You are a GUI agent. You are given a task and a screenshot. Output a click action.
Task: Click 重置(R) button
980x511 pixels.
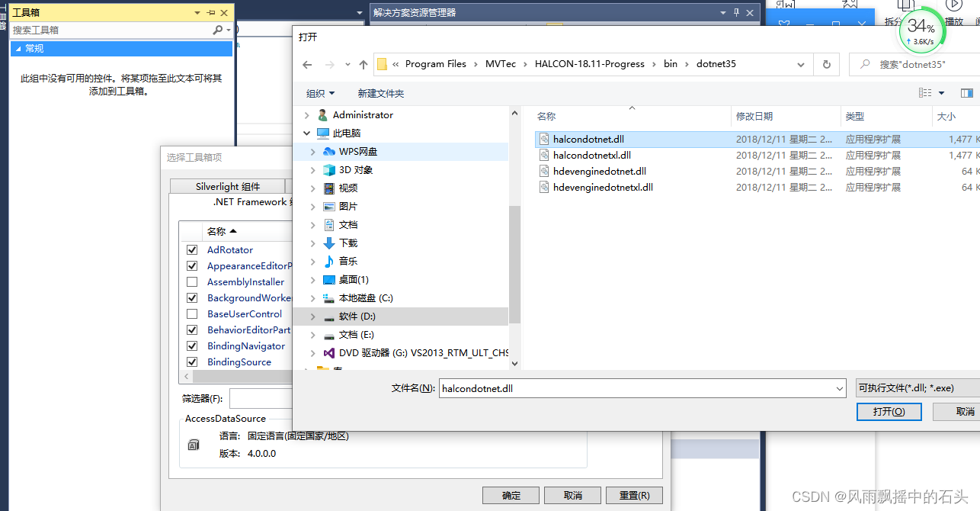click(635, 496)
